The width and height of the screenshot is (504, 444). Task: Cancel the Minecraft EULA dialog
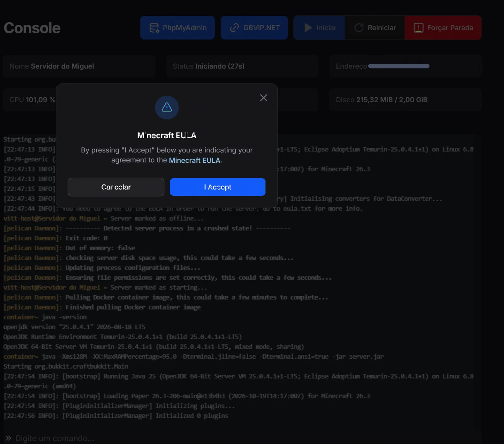coord(116,187)
